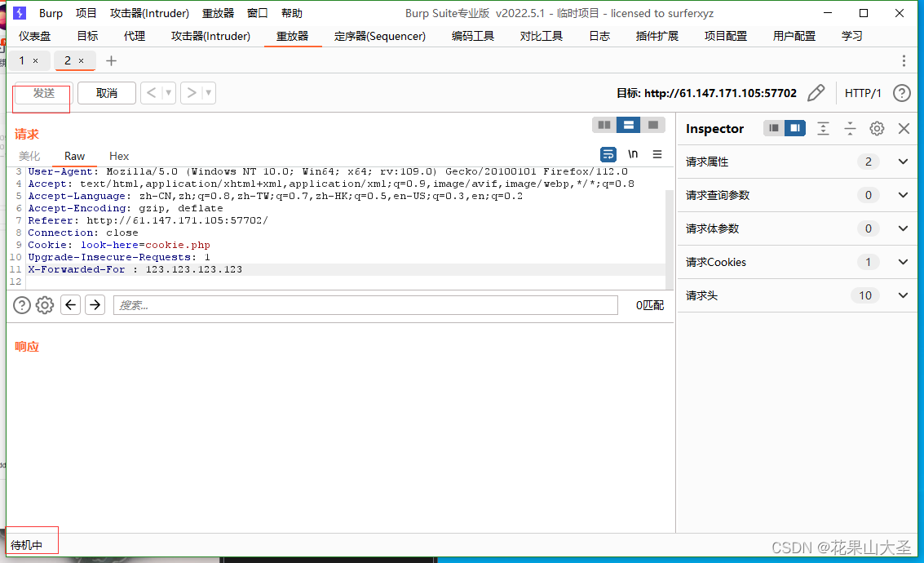Image resolution: width=924 pixels, height=563 pixels.
Task: Switch to 仪表盘 tab
Action: (35, 36)
